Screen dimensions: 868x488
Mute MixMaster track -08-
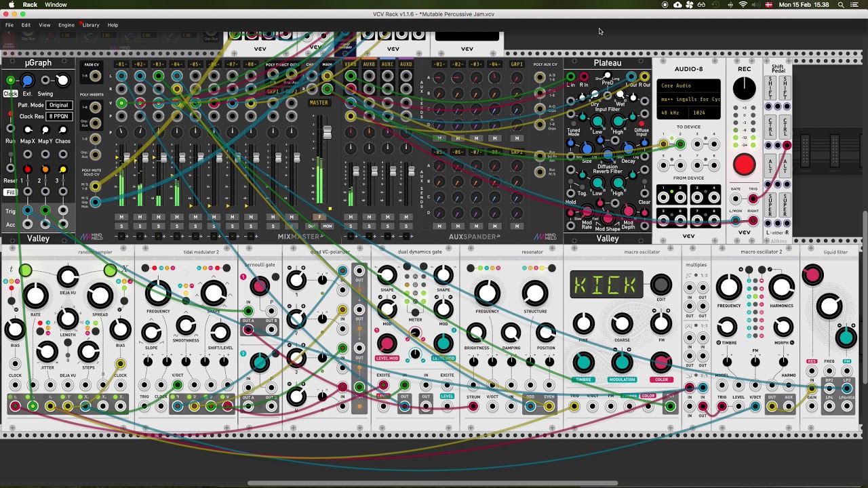(x=250, y=217)
